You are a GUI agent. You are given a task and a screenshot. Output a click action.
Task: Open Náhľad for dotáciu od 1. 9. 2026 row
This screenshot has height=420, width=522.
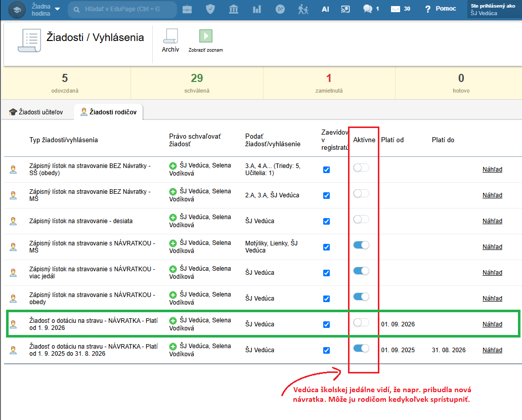[492, 324]
